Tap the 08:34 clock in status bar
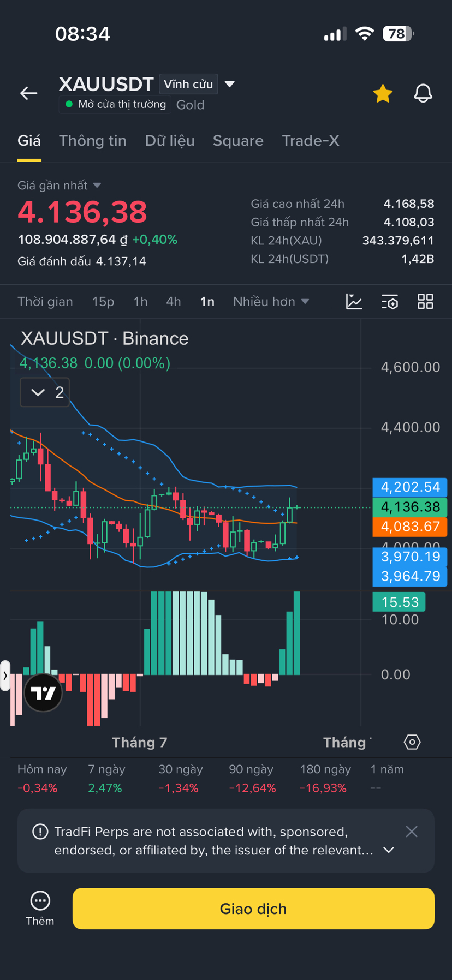452x980 pixels. (82, 34)
